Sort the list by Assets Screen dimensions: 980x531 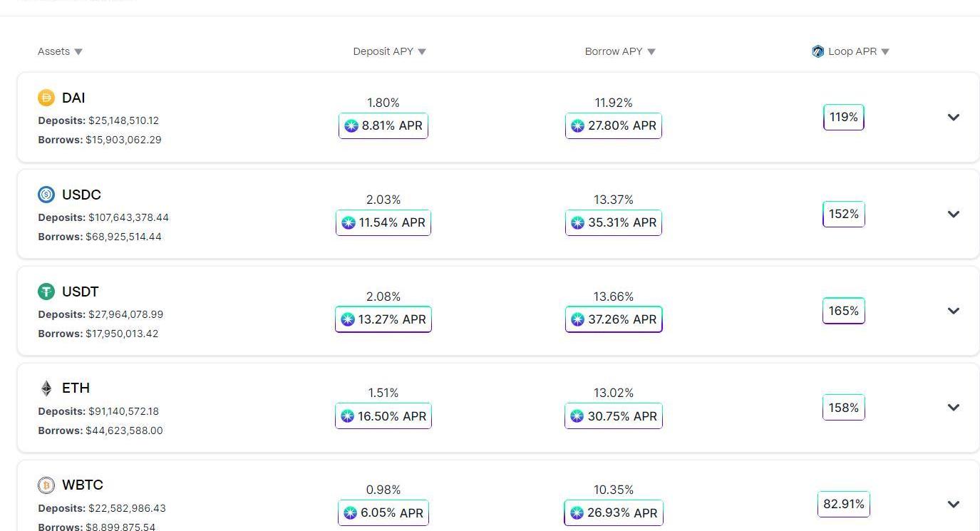[x=60, y=51]
